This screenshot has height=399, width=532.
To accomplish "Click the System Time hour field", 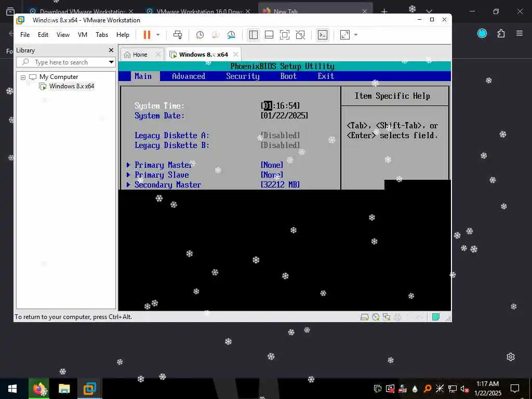I will click(x=268, y=106).
